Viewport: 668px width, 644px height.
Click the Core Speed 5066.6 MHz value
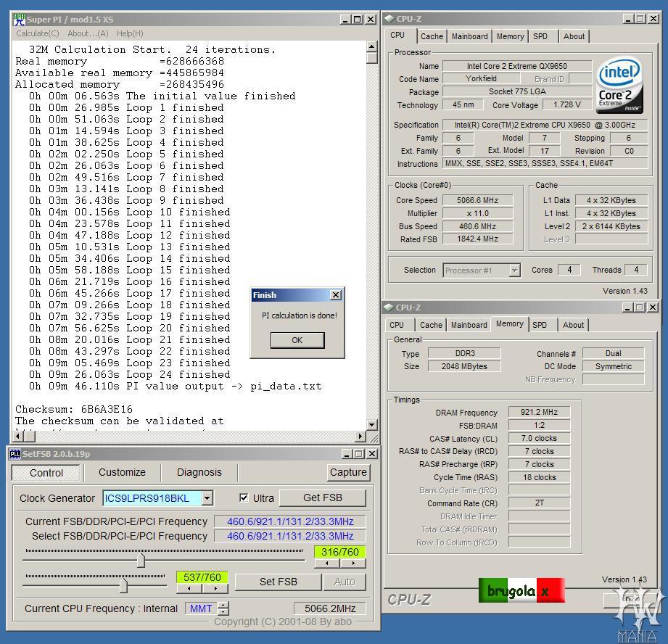tap(477, 200)
